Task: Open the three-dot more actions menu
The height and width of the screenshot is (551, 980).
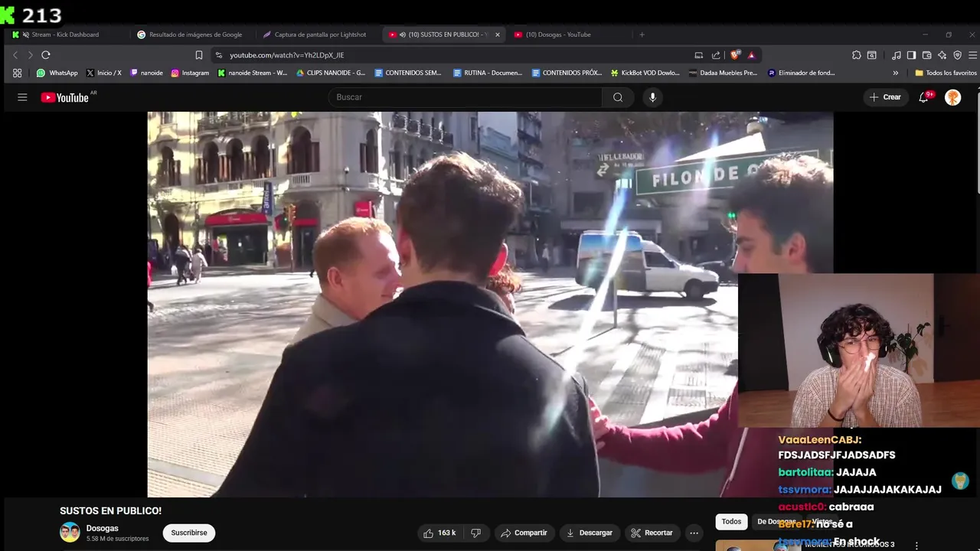Action: point(694,533)
